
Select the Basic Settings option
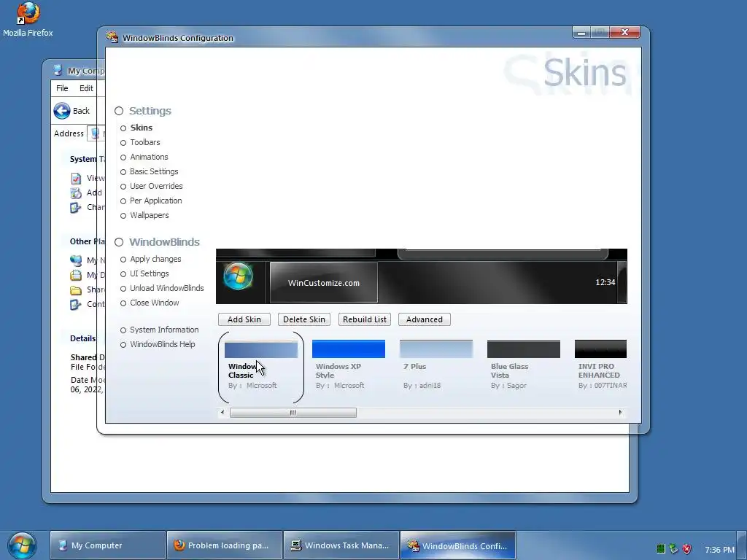tap(154, 171)
